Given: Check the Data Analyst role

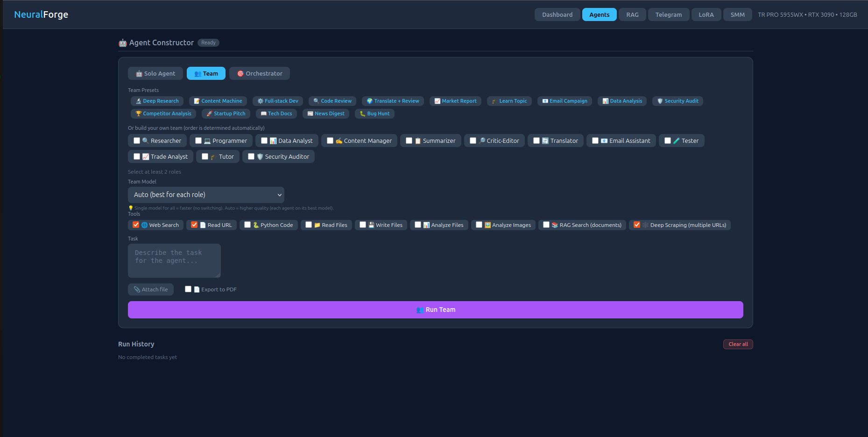Looking at the screenshot, I should pyautogui.click(x=264, y=141).
